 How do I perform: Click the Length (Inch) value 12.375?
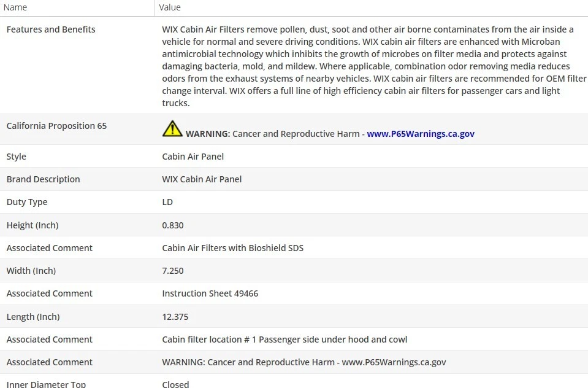[175, 317]
